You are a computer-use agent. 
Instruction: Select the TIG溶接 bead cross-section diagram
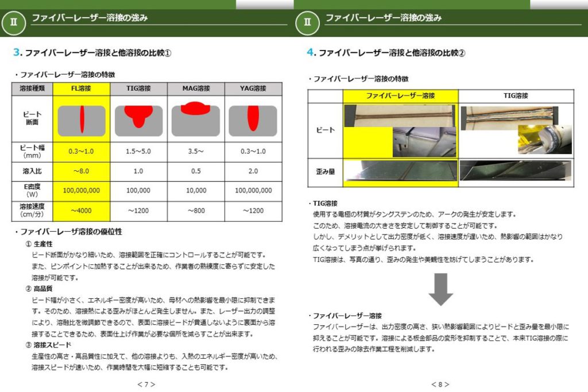(x=138, y=118)
